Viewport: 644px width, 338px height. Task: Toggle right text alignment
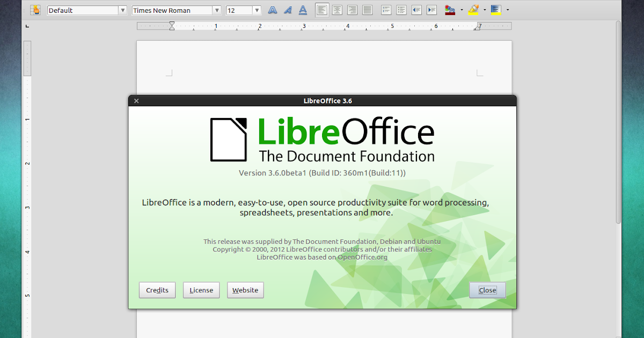point(352,10)
